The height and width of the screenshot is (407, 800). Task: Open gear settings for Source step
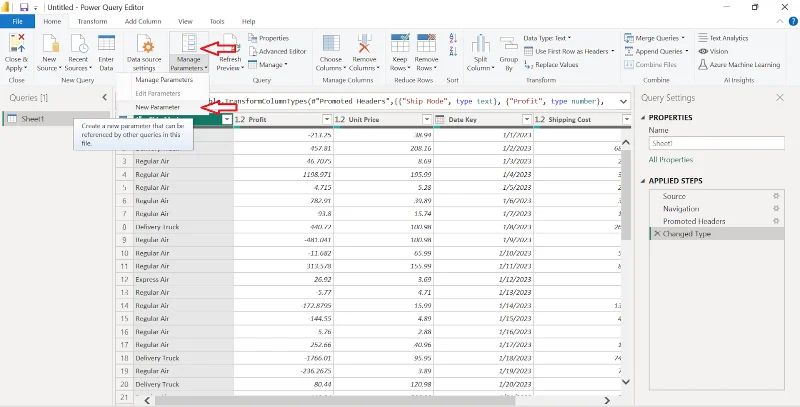[x=776, y=196]
